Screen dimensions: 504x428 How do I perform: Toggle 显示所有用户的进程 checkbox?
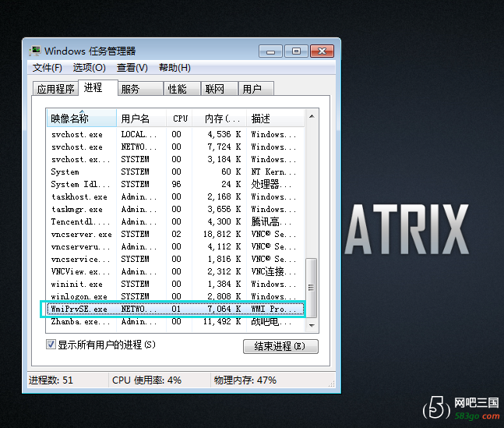pos(51,345)
